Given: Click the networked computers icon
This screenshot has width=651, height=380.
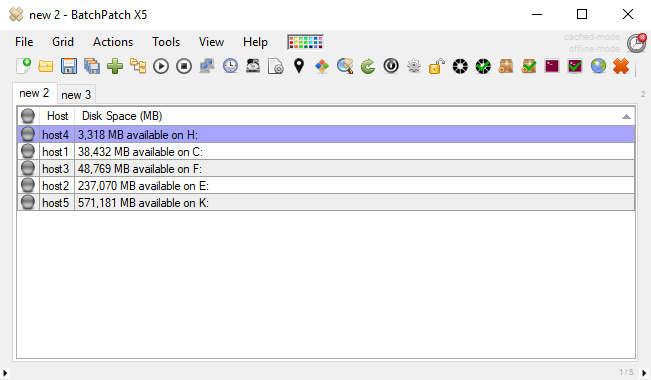Looking at the screenshot, I should pyautogui.click(x=207, y=66).
